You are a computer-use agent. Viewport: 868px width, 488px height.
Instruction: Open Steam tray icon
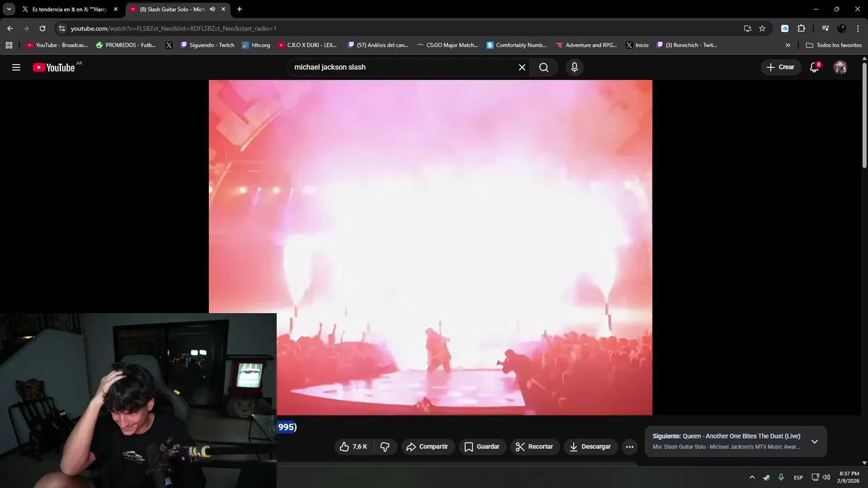[x=766, y=477]
